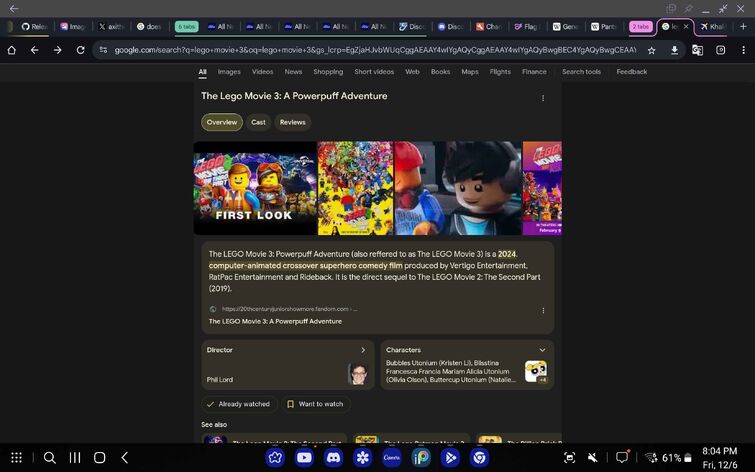The image size is (755, 472).
Task: Switch to the Maps search tab
Action: pyautogui.click(x=470, y=72)
